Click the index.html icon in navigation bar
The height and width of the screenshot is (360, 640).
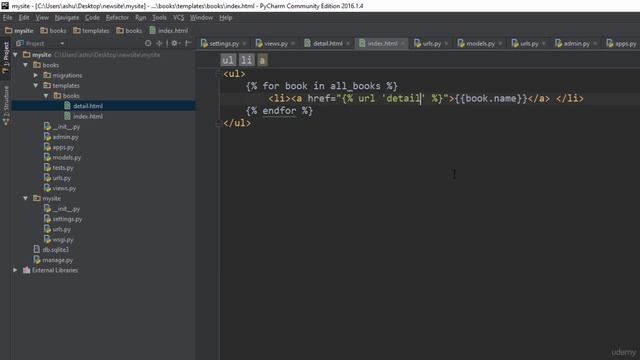pyautogui.click(x=153, y=30)
